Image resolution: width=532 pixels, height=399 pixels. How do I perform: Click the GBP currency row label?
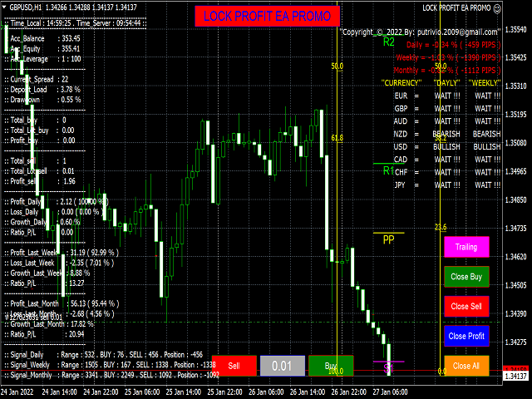coord(401,109)
